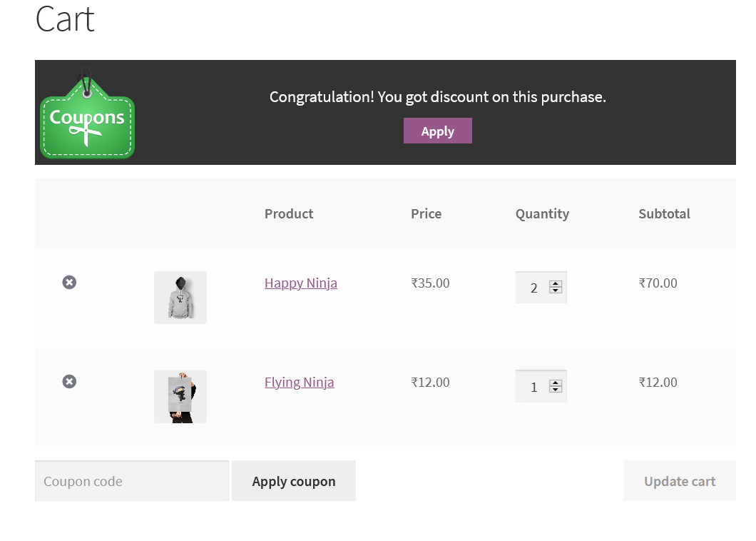This screenshot has width=756, height=541.
Task: Click the Happy Ninja hoodie thumbnail
Action: (x=180, y=297)
